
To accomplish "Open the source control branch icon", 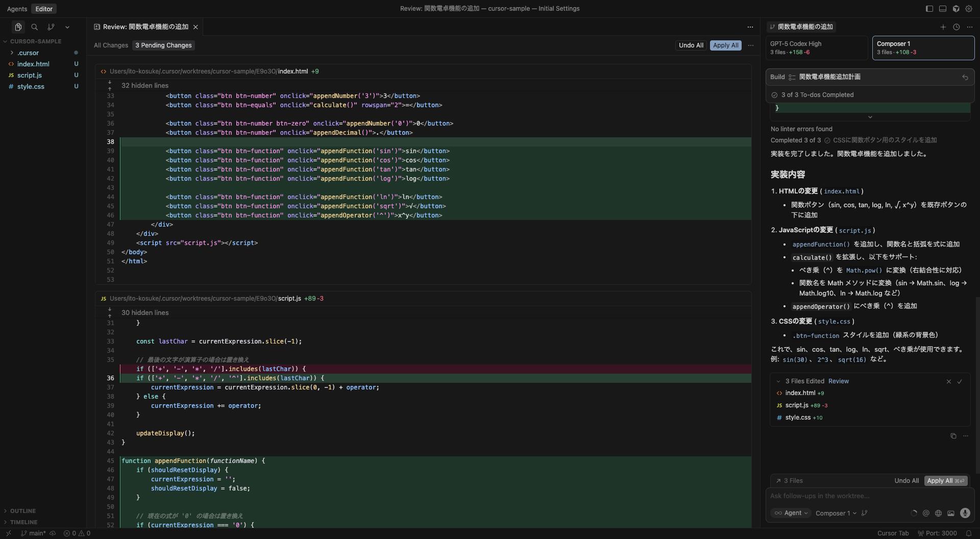I will [51, 27].
